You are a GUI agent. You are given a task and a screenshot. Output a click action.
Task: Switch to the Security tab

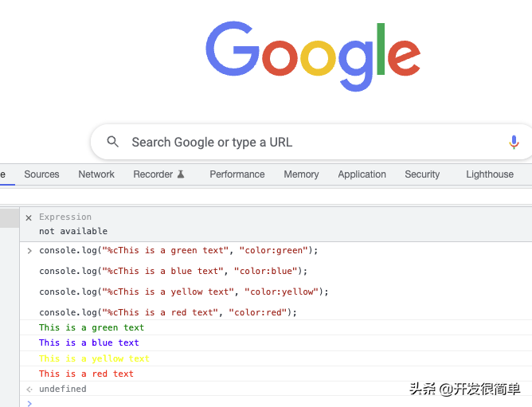[x=422, y=174]
